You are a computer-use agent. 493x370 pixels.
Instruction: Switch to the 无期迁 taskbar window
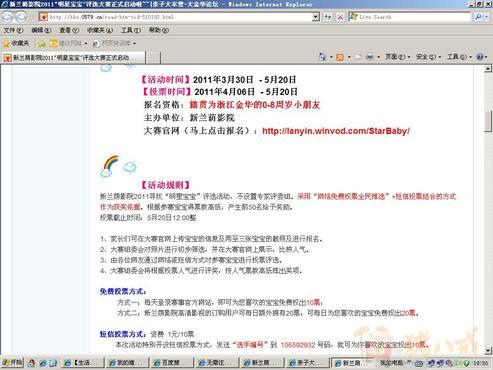pos(216,363)
